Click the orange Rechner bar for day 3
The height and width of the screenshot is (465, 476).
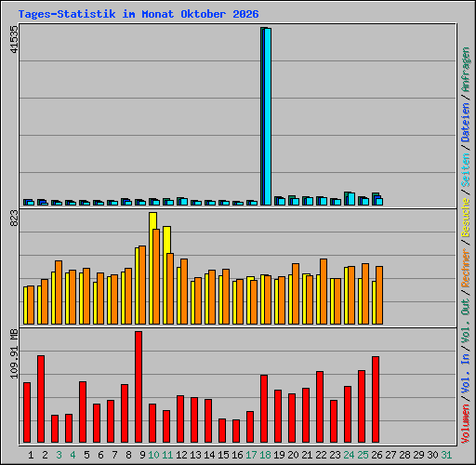[x=59, y=292]
